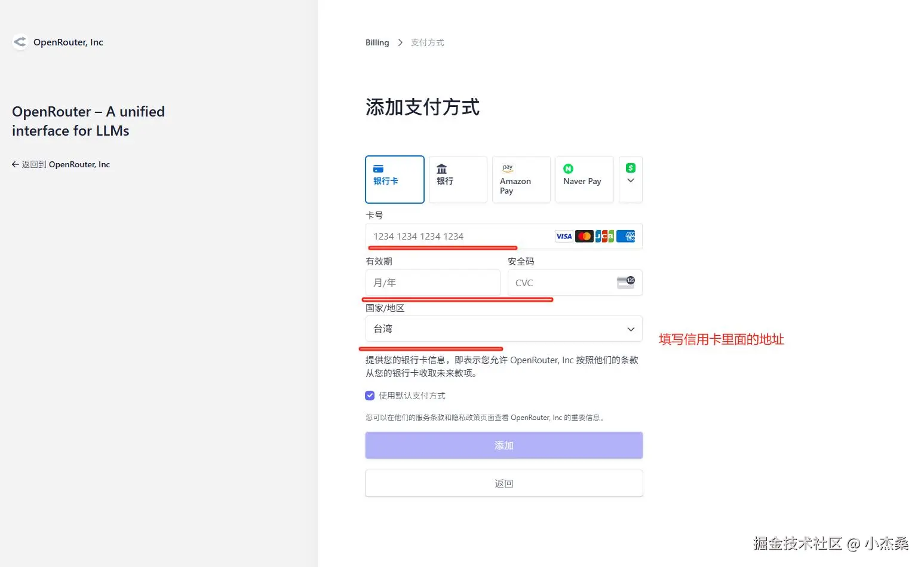Click the VISA card brand icon
The width and height of the screenshot is (924, 567).
[563, 236]
